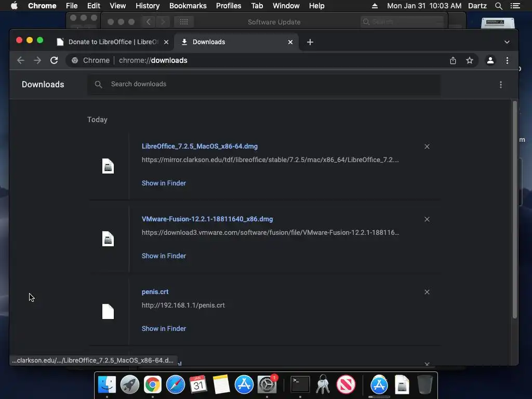Open Launchpad from the Dock

tap(129, 384)
